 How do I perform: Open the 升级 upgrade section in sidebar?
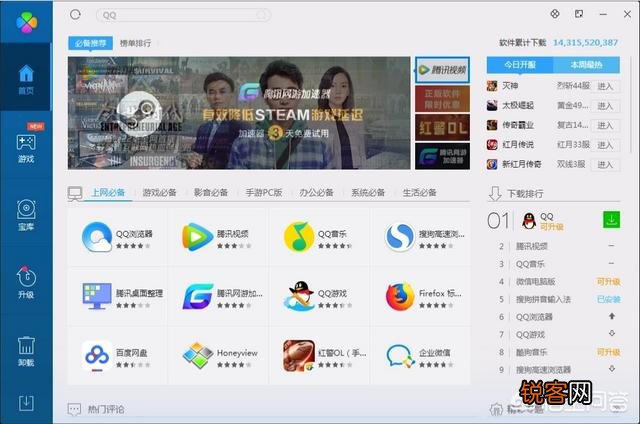[x=26, y=282]
